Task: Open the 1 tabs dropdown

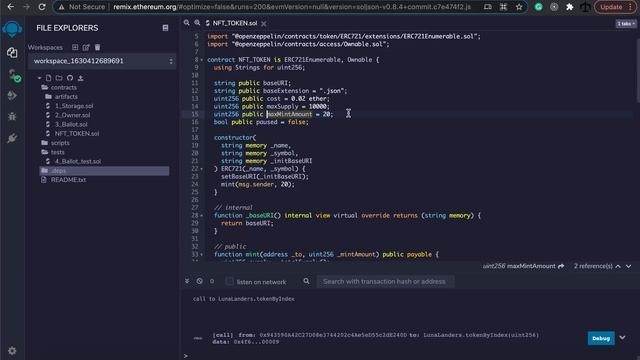Action: [626, 24]
